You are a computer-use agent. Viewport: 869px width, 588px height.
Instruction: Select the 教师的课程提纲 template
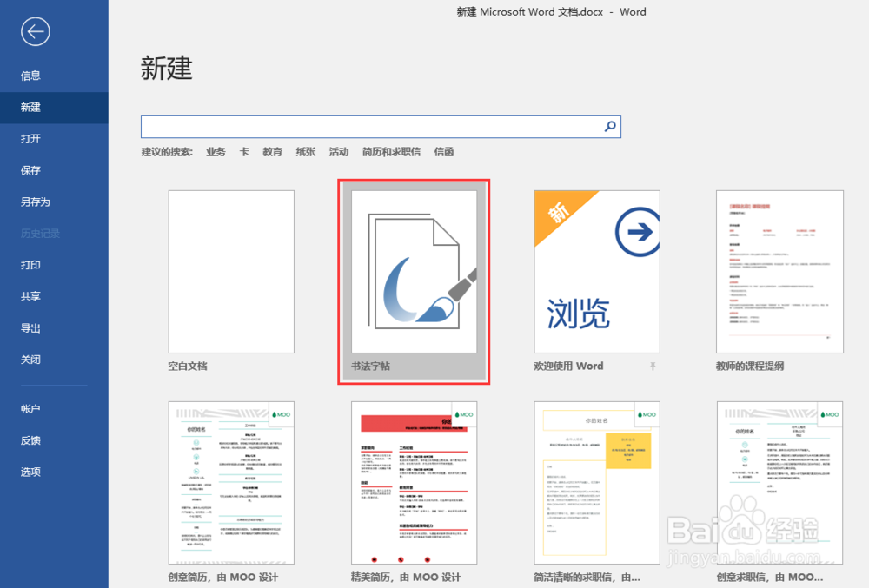coord(779,272)
